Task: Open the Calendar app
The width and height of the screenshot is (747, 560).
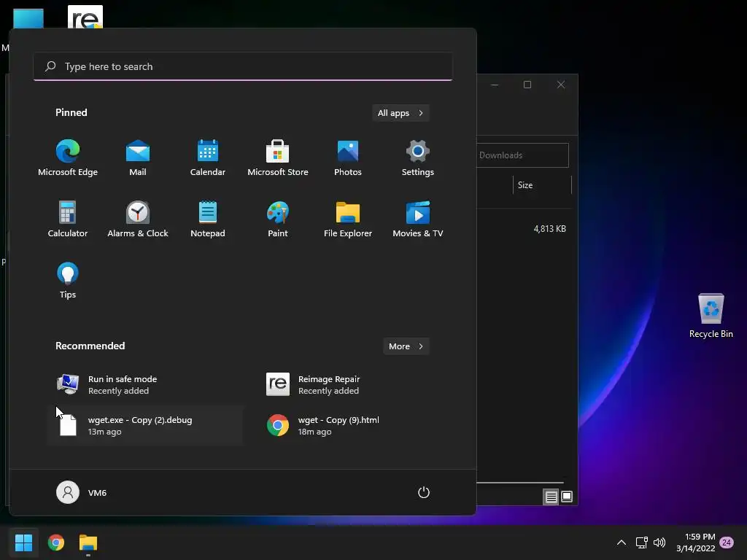Action: point(208,158)
